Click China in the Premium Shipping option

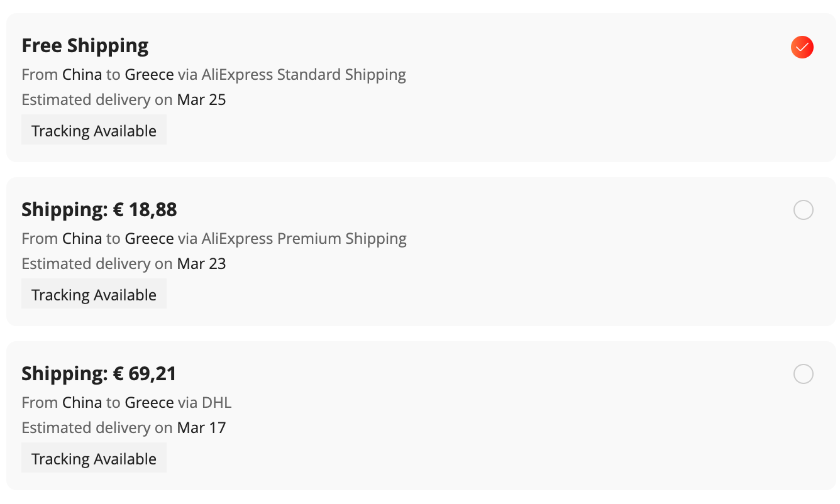(x=82, y=239)
